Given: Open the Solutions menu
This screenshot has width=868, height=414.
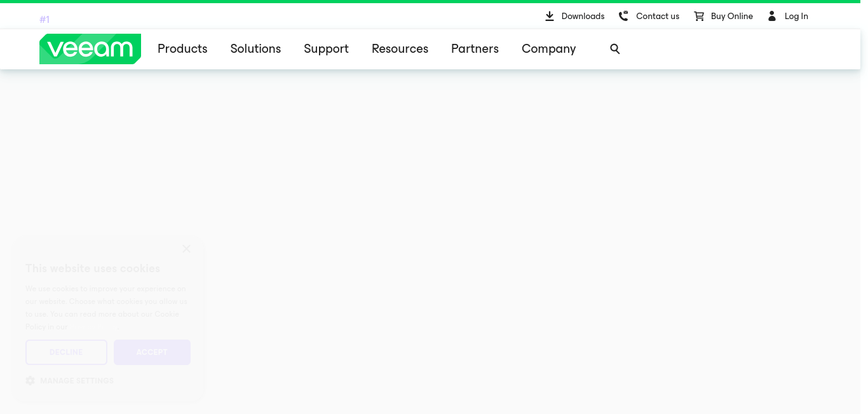Looking at the screenshot, I should [x=255, y=49].
